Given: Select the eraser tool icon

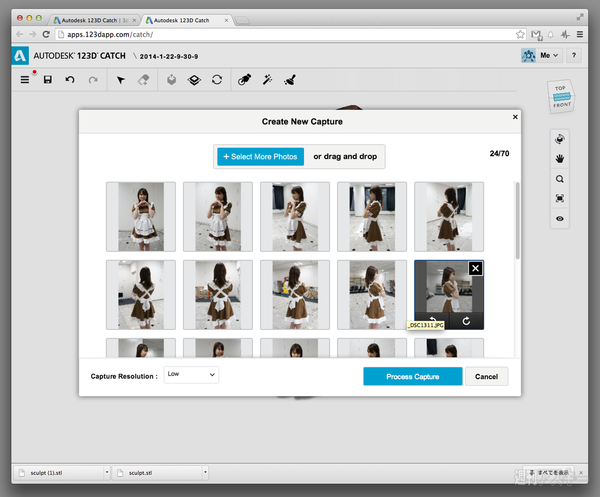Looking at the screenshot, I should [143, 80].
